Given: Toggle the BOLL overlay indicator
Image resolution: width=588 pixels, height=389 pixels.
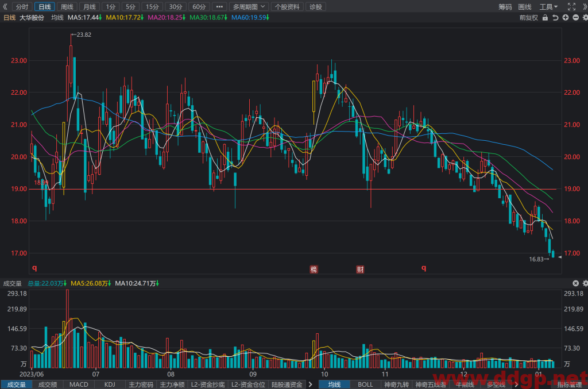Looking at the screenshot, I should (x=365, y=384).
